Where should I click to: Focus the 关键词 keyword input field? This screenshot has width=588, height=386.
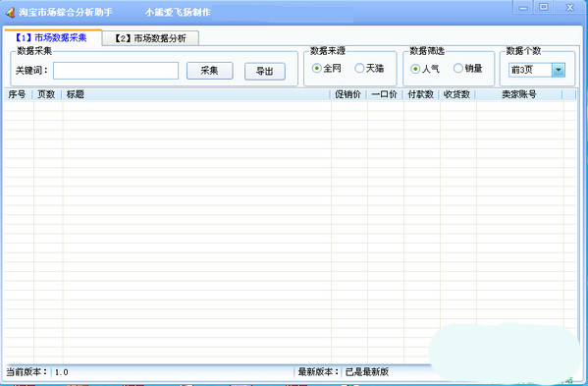coord(116,71)
